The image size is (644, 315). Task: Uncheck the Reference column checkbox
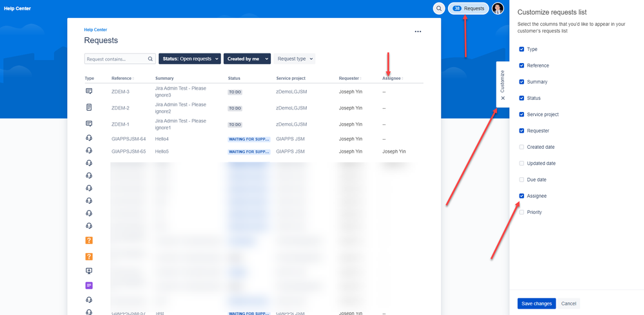click(x=522, y=65)
